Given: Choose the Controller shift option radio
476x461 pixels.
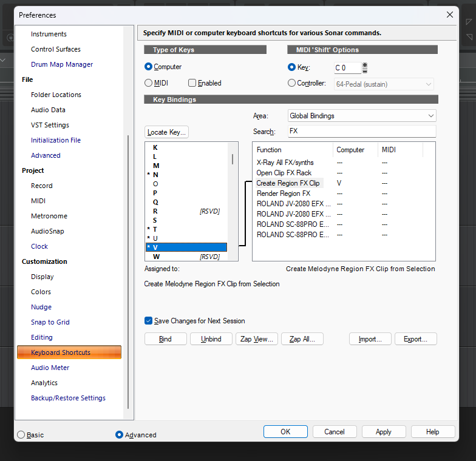Looking at the screenshot, I should [x=291, y=82].
